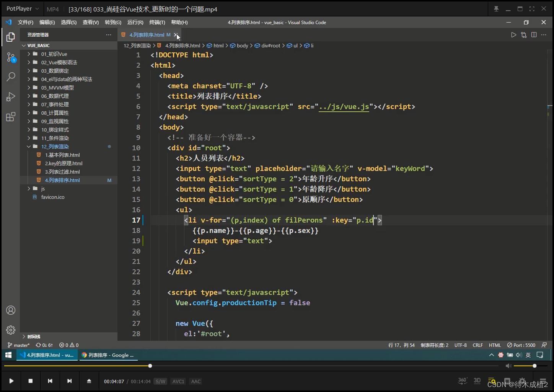Synchronize changes in the status bar
Screen dimensions: 554x392
point(44,345)
